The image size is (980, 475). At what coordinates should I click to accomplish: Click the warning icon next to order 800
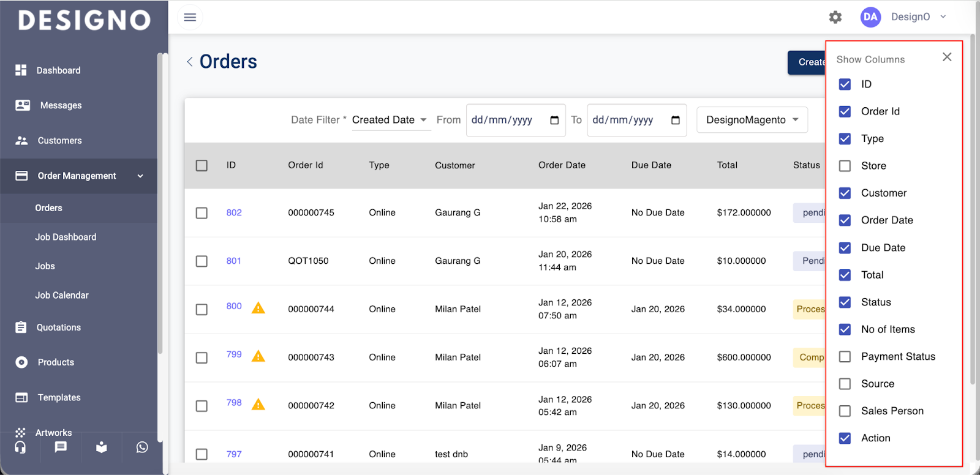click(x=258, y=308)
